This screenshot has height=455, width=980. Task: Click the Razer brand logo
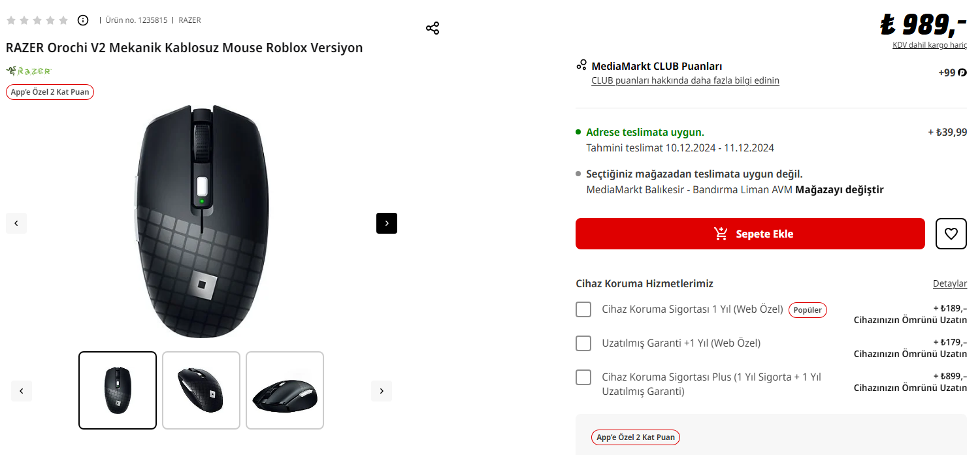click(x=29, y=71)
